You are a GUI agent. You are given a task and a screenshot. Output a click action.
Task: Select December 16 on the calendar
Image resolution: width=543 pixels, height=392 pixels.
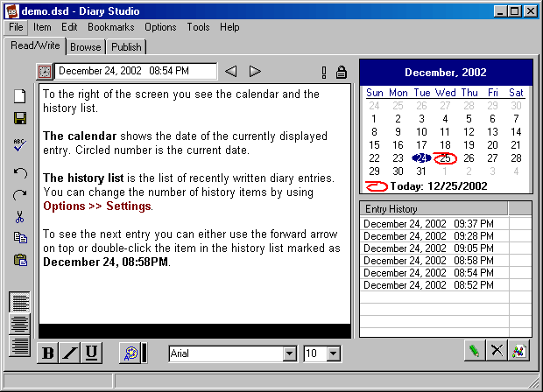coord(398,145)
